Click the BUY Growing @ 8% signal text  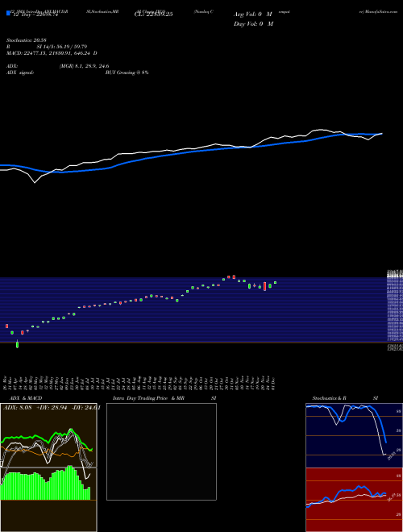point(127,73)
